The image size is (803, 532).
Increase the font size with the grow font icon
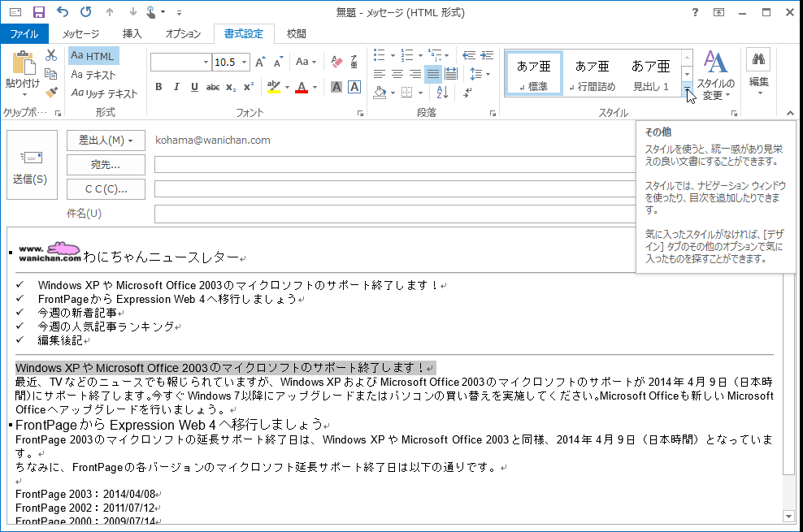pyautogui.click(x=260, y=62)
